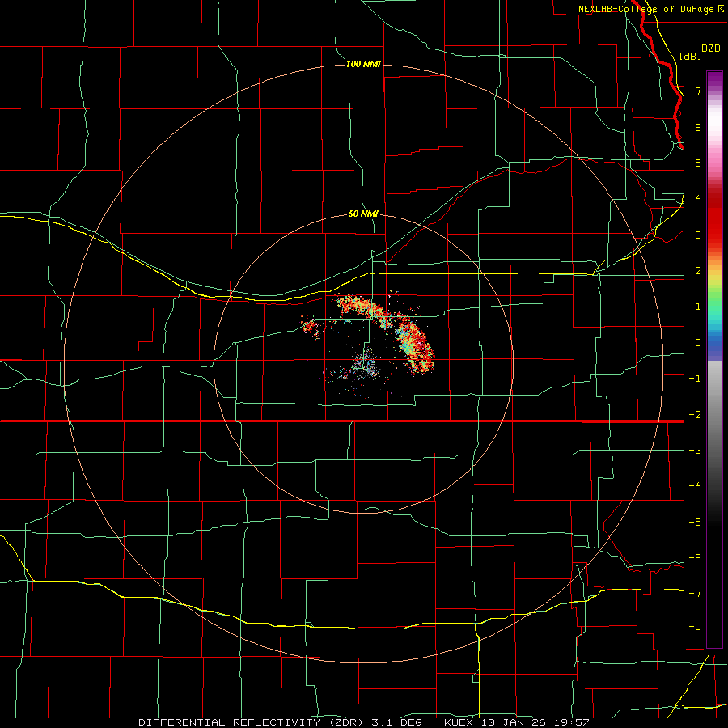Select the 4 value on color scale
Image resolution: width=728 pixels, height=728 pixels.
(x=698, y=199)
